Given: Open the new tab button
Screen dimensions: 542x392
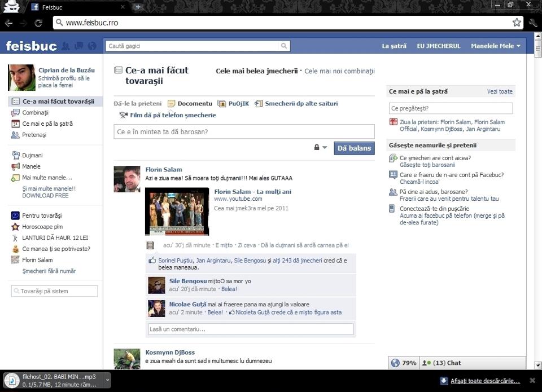Looking at the screenshot, I should coord(138,7).
